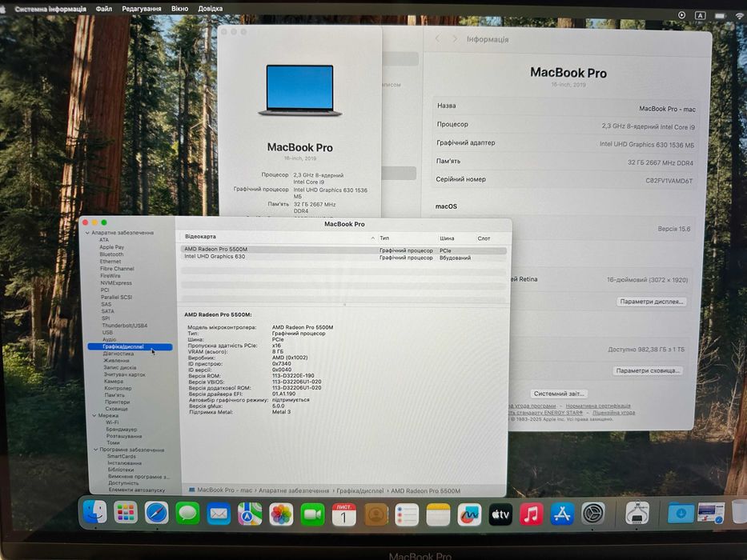Open Maps from the dock

click(x=250, y=514)
